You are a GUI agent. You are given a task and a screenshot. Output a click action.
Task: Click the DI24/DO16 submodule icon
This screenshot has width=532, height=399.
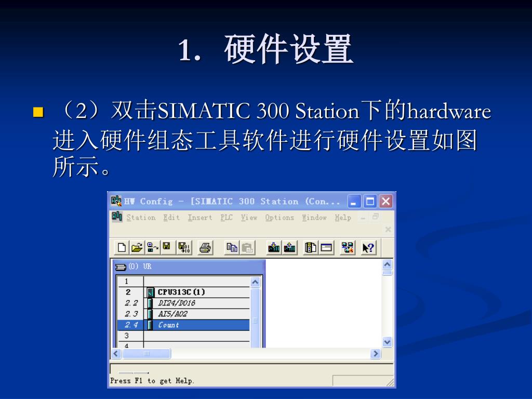point(150,303)
